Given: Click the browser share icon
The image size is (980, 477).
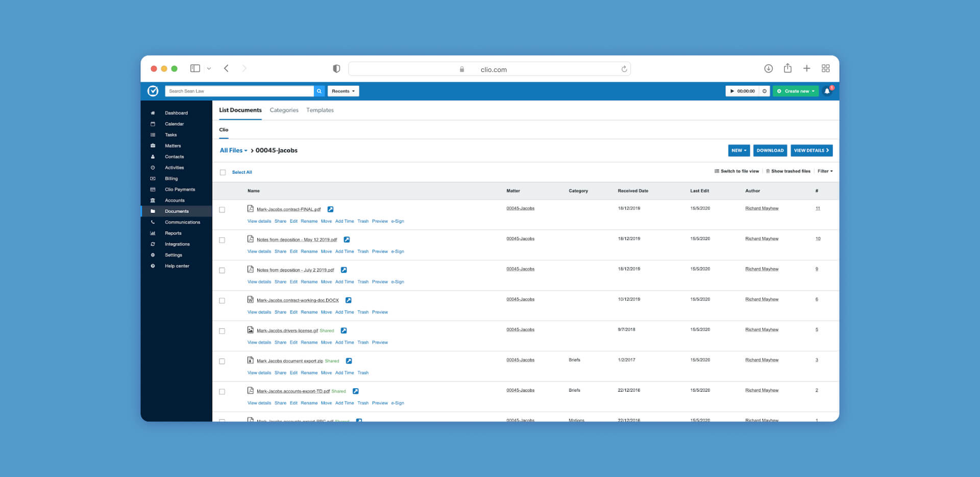Looking at the screenshot, I should click(x=788, y=68).
